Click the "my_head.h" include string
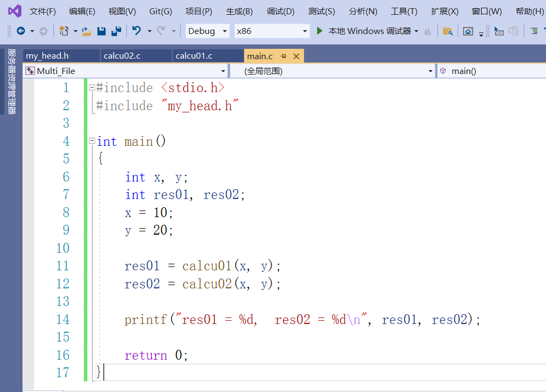 (x=200, y=106)
